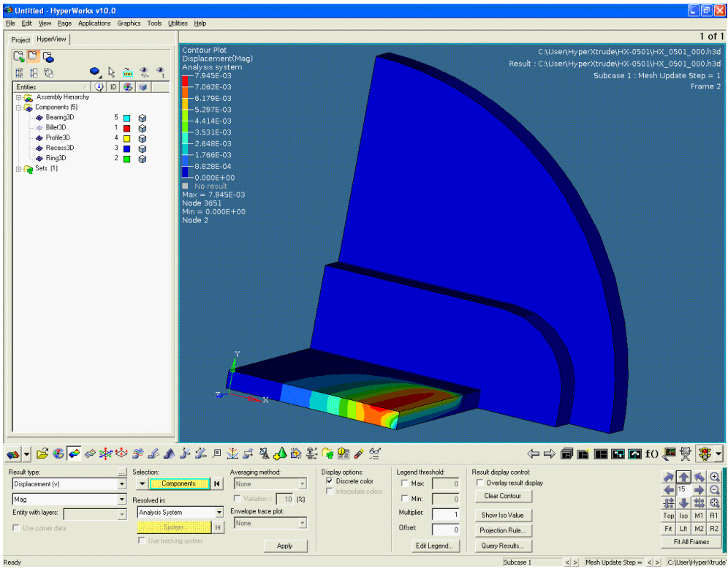Click the f() expression toolbar icon
The height and width of the screenshot is (569, 728).
click(x=651, y=454)
